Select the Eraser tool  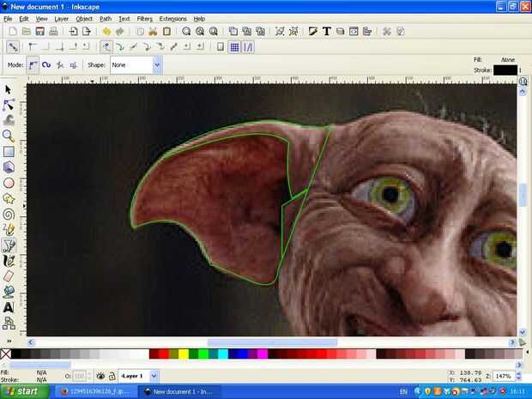[9, 276]
